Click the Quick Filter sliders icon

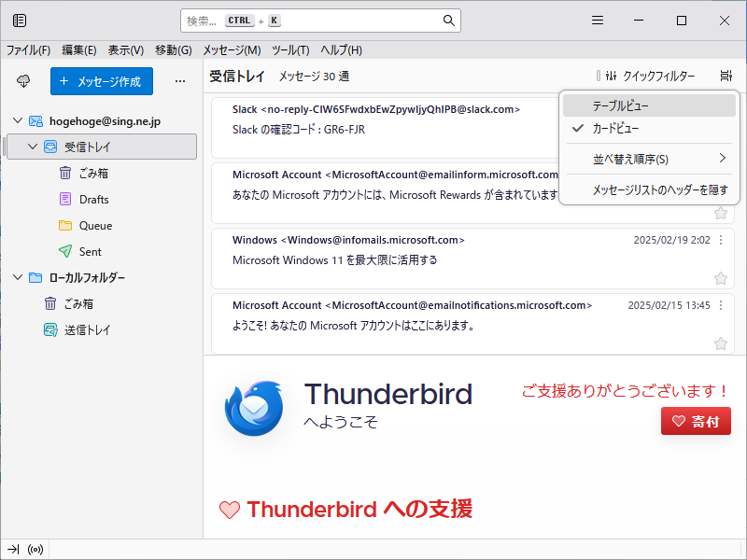[x=612, y=76]
